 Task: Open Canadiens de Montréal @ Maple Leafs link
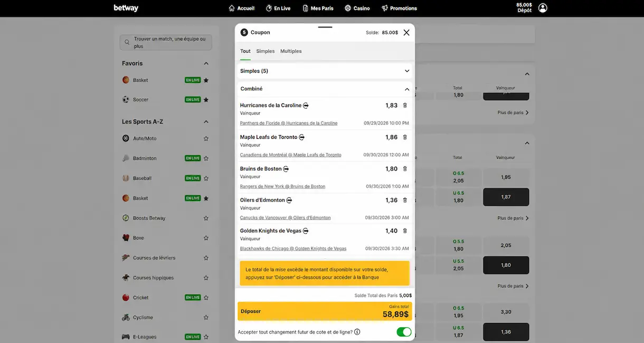pyautogui.click(x=291, y=155)
